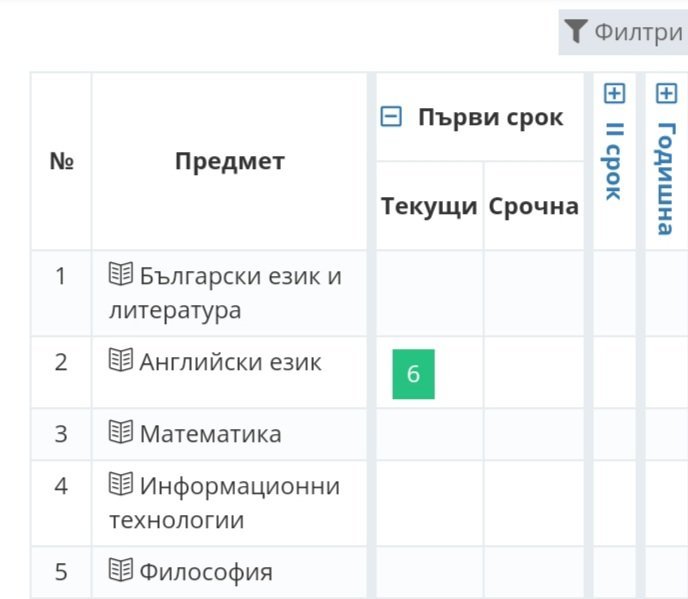This screenshot has width=688, height=599.
Task: Click the Срочна column header
Action: [534, 206]
